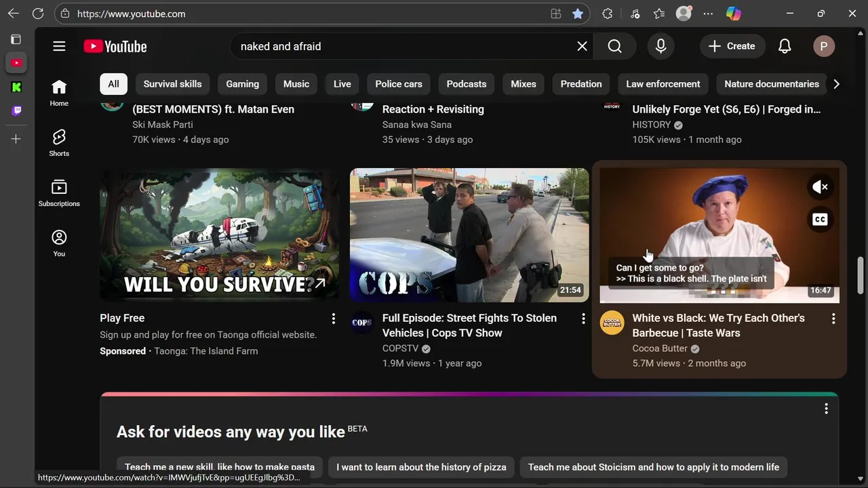Viewport: 868px width, 488px height.
Task: Show more filter chips with right arrow
Action: coord(836,84)
